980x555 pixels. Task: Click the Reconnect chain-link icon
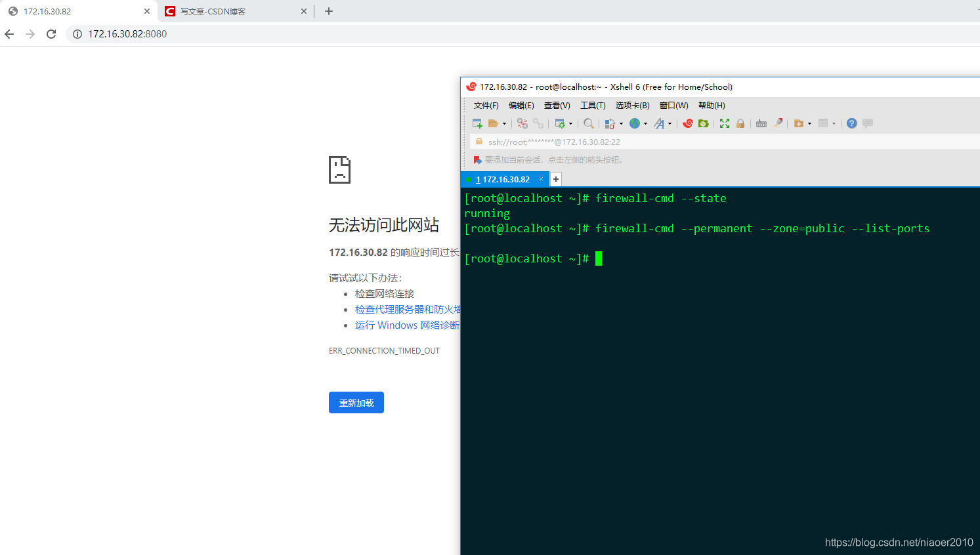pyautogui.click(x=538, y=123)
